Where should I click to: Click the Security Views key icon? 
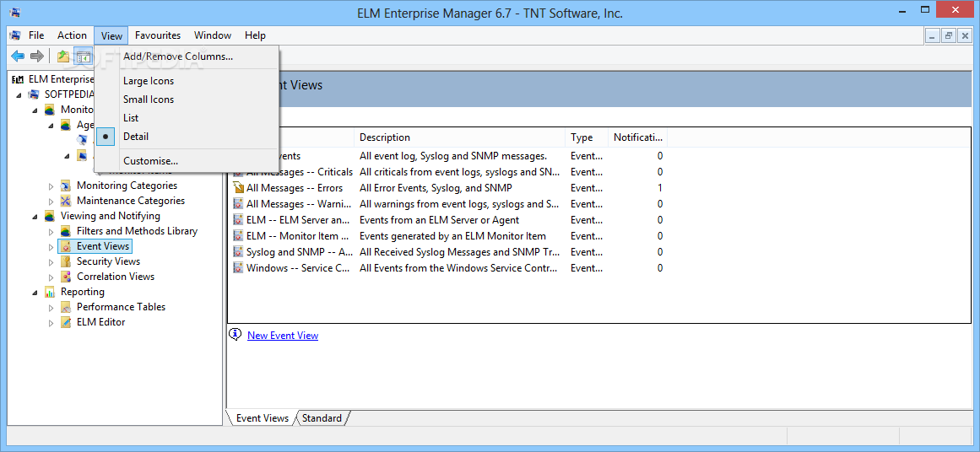66,261
